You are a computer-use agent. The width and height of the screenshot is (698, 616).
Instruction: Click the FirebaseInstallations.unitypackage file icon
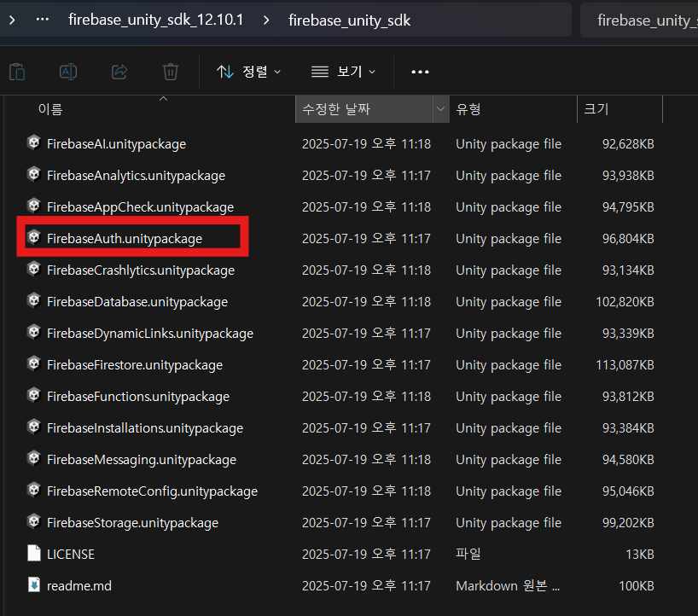(x=34, y=427)
